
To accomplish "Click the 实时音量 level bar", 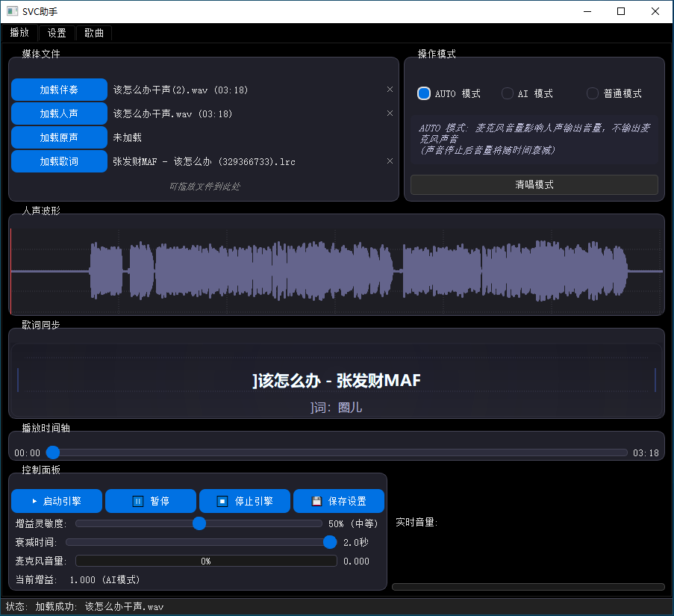I will coord(528,587).
